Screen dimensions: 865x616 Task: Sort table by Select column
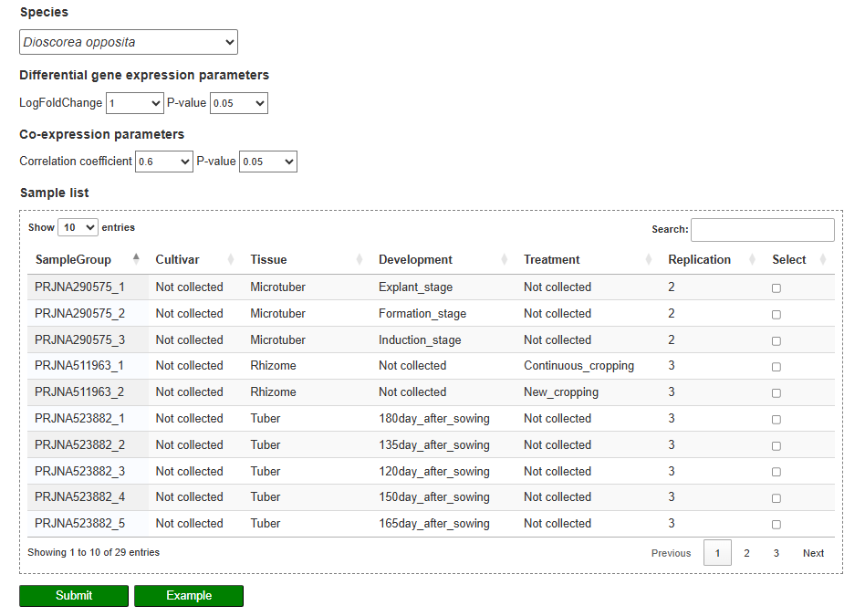click(788, 260)
